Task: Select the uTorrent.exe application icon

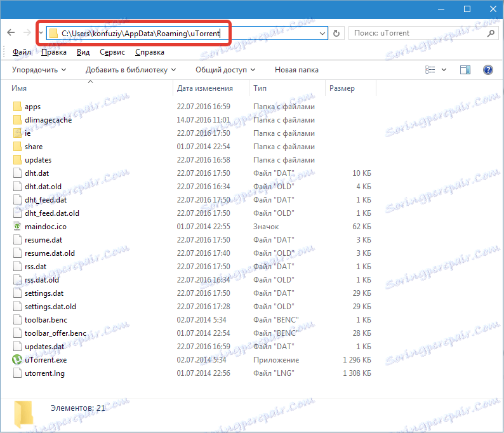Action: [17, 360]
